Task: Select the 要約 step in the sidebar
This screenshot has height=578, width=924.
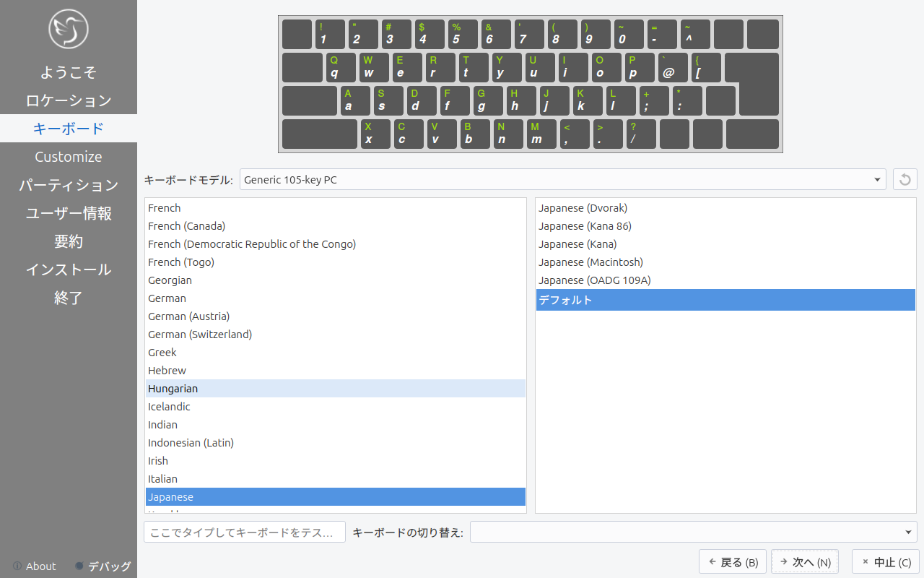Action: tap(69, 241)
